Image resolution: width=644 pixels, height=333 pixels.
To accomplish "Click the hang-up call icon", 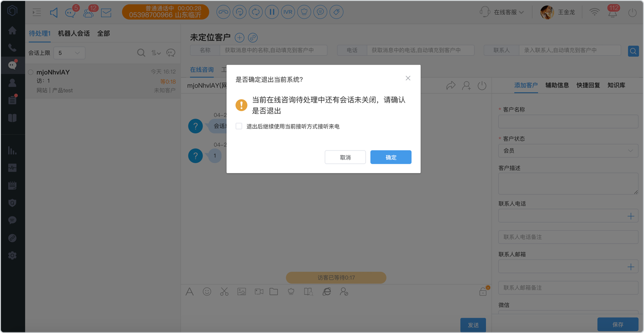I will click(224, 12).
